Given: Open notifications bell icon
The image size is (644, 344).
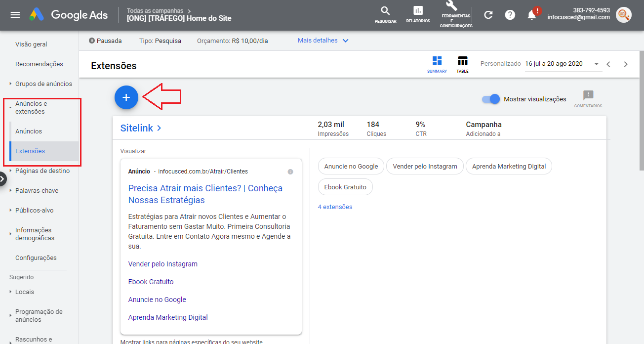Looking at the screenshot, I should [532, 15].
